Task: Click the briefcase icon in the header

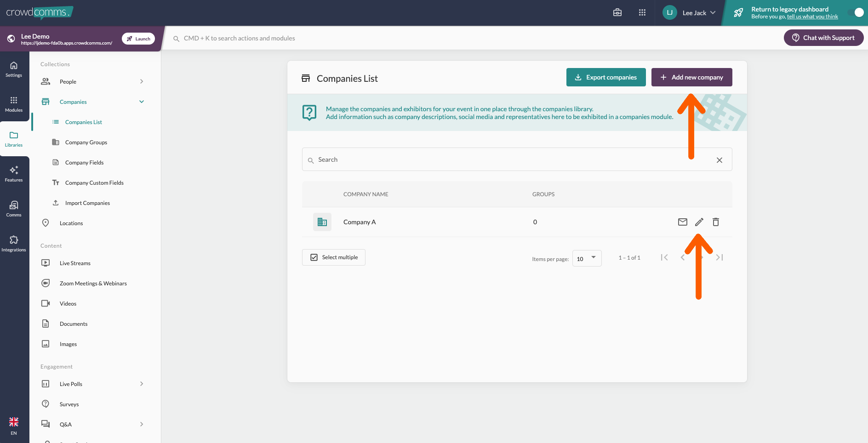Action: coord(617,13)
